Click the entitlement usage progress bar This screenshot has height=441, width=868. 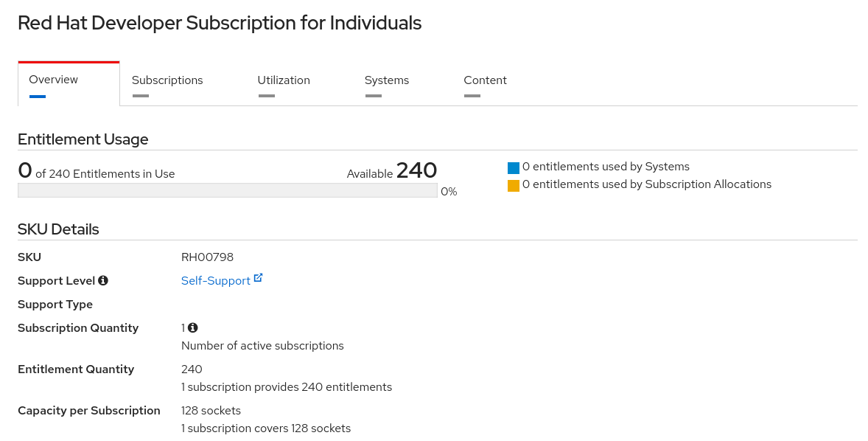(x=228, y=190)
